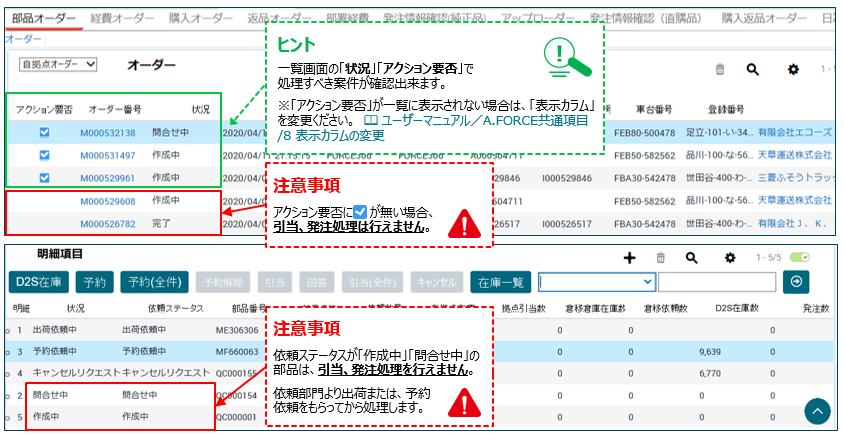Click the trash icon in 明細項目 toolbar

coord(660,257)
